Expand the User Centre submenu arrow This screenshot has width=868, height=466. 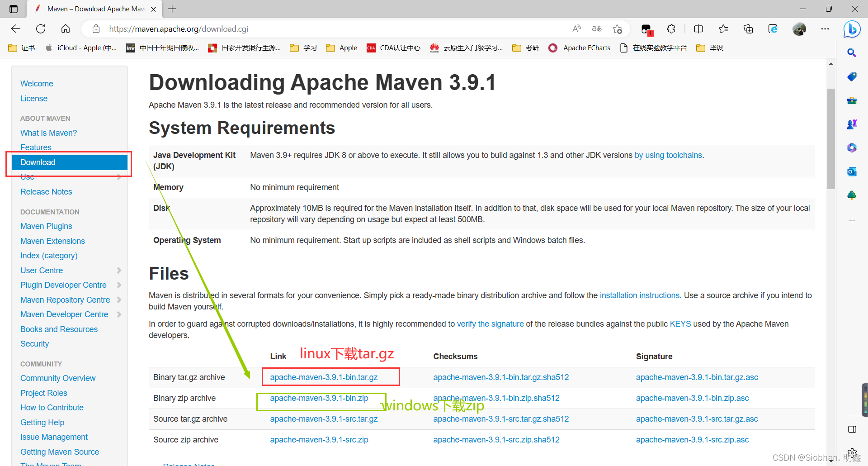point(119,271)
